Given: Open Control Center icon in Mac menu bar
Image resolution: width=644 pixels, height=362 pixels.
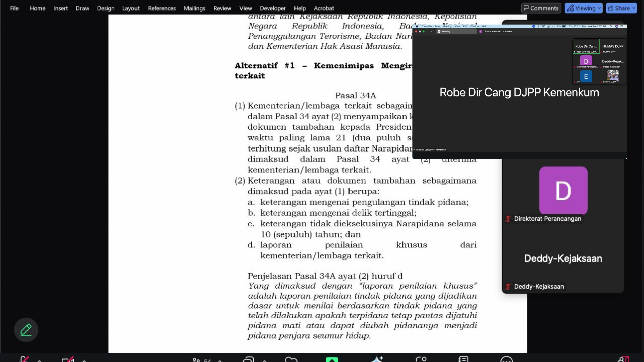Looking at the screenshot, I should (622, 26).
